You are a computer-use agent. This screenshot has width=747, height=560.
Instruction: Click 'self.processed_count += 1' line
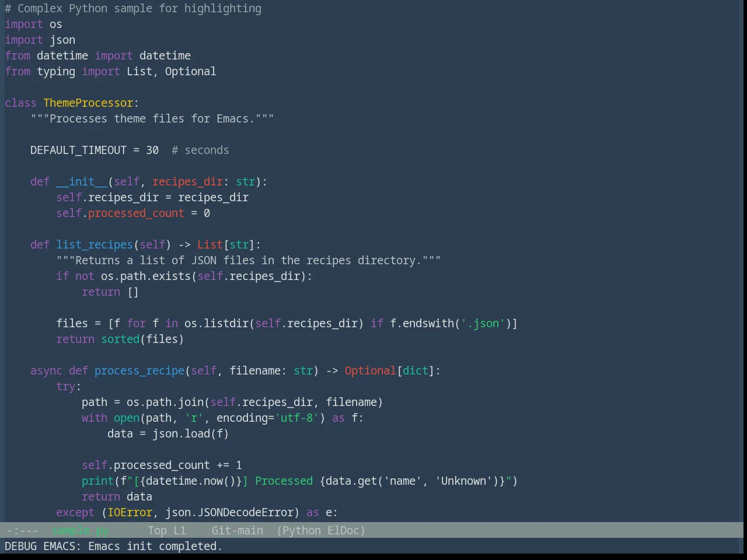162,466
